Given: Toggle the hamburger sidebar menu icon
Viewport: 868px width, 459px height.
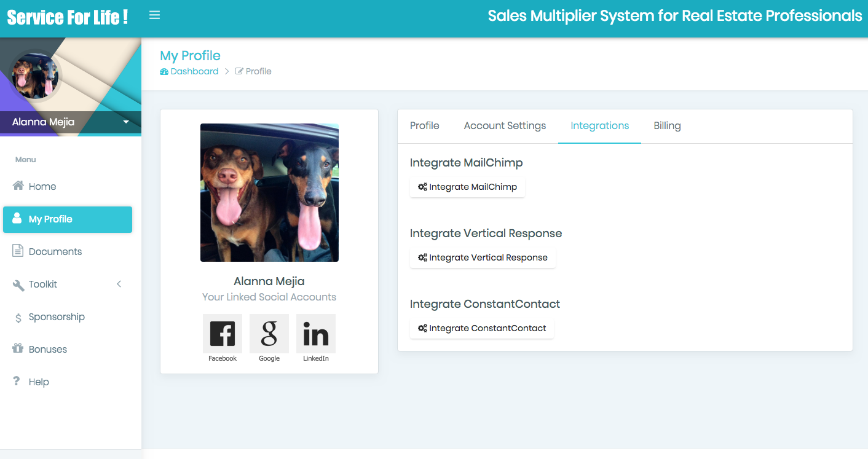Looking at the screenshot, I should [x=155, y=15].
